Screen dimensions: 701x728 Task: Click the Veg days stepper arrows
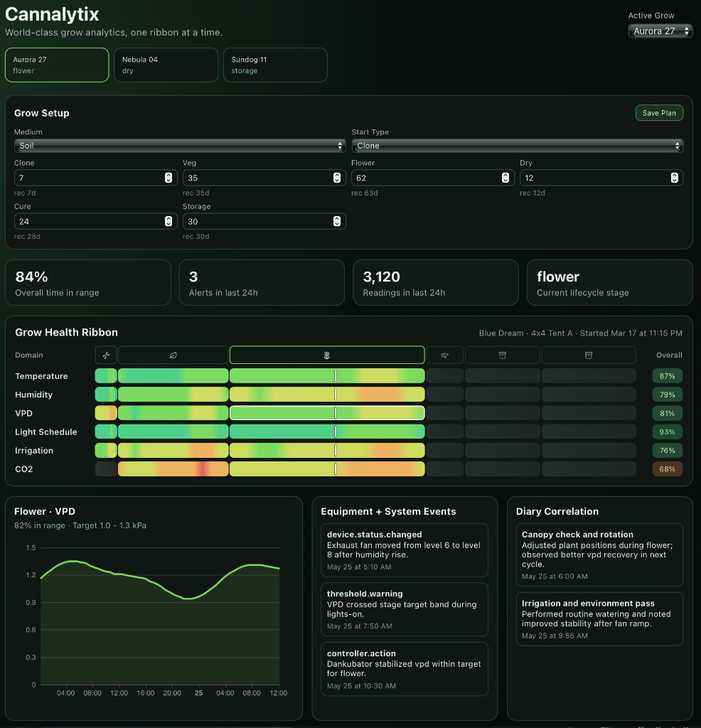click(x=337, y=178)
